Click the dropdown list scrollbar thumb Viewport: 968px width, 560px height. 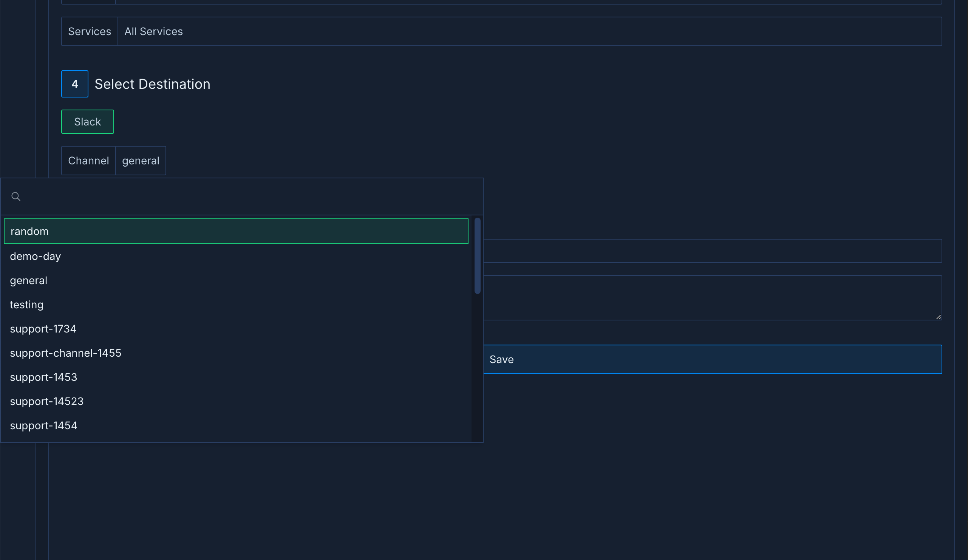[478, 256]
